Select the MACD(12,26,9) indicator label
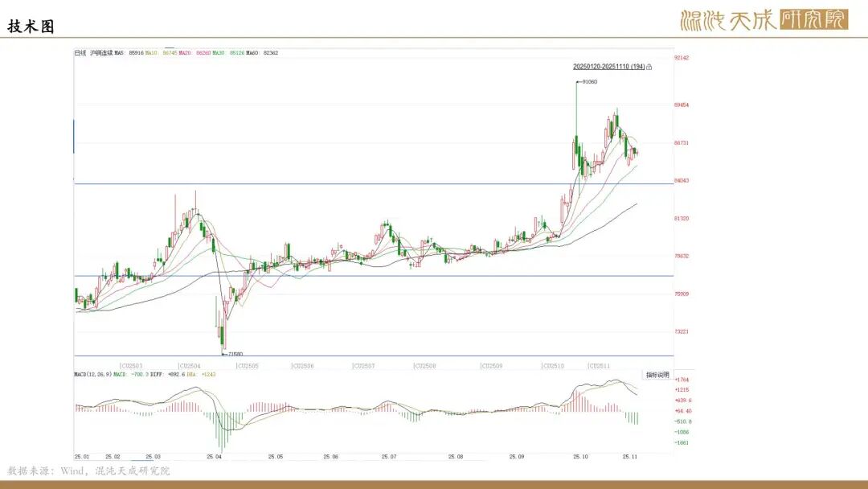Screen dimensions: 868x489 pyautogui.click(x=92, y=375)
